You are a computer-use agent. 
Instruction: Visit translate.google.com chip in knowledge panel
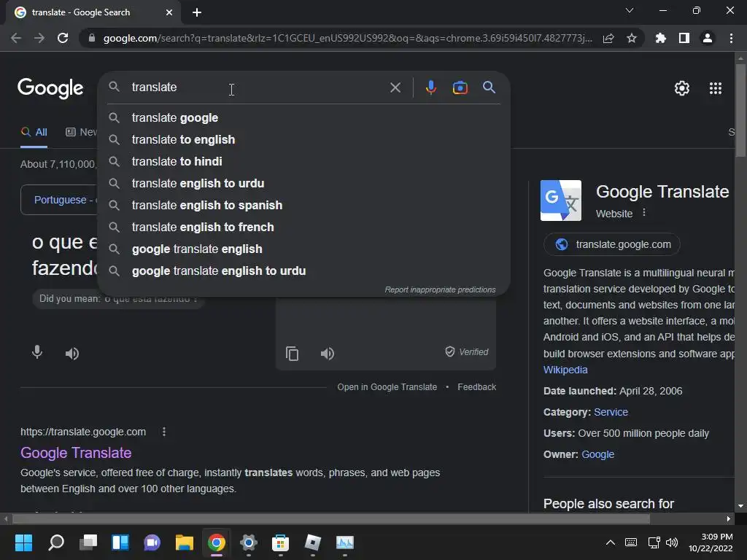pos(612,244)
